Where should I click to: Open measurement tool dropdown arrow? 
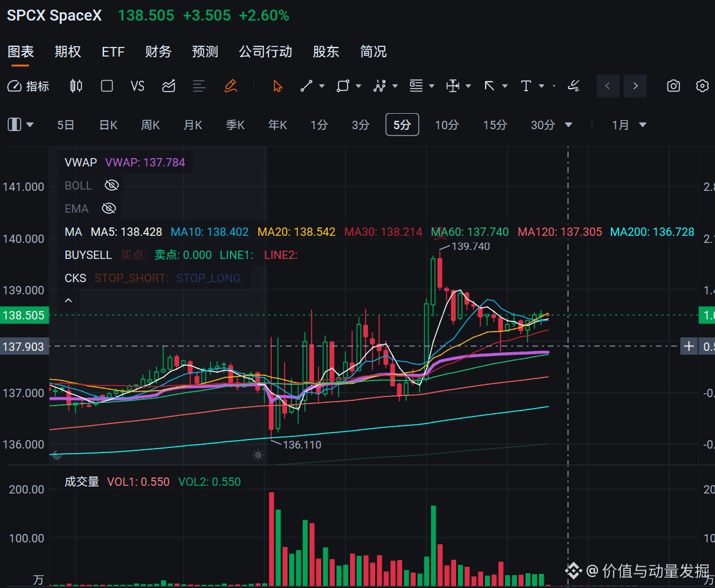[x=468, y=85]
